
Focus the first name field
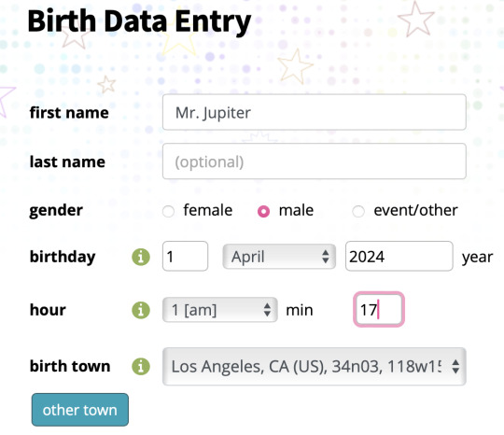click(x=315, y=112)
